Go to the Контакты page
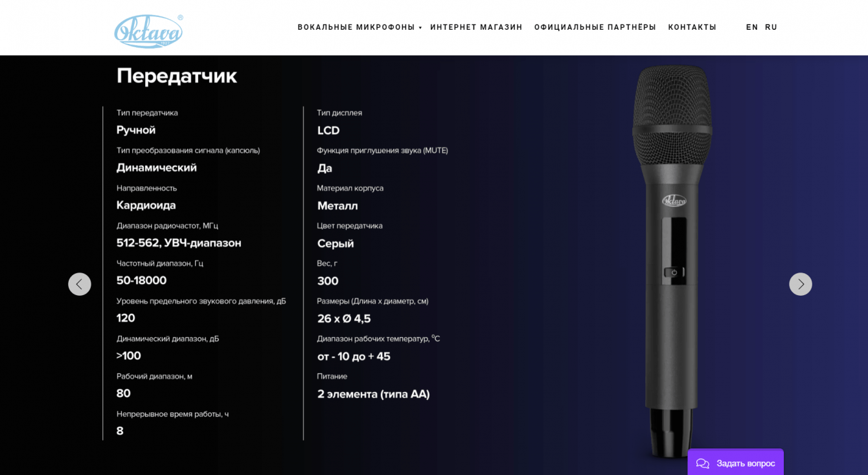The image size is (868, 475). [692, 27]
